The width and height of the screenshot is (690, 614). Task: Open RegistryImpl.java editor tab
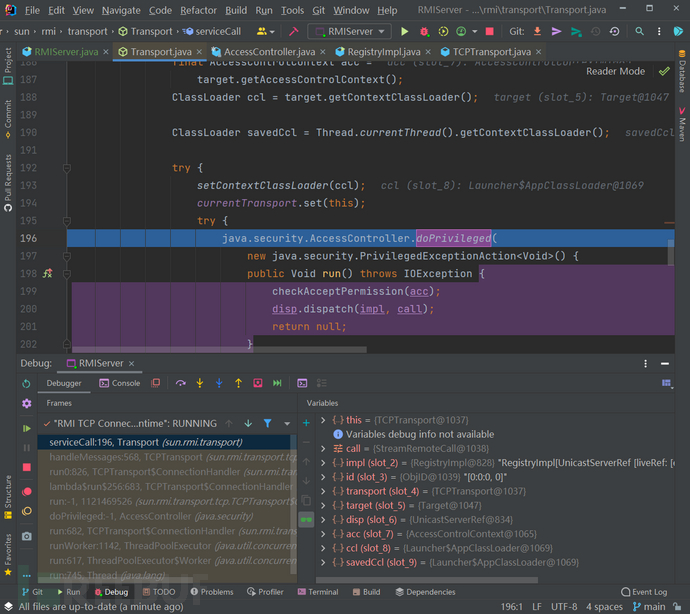point(384,52)
